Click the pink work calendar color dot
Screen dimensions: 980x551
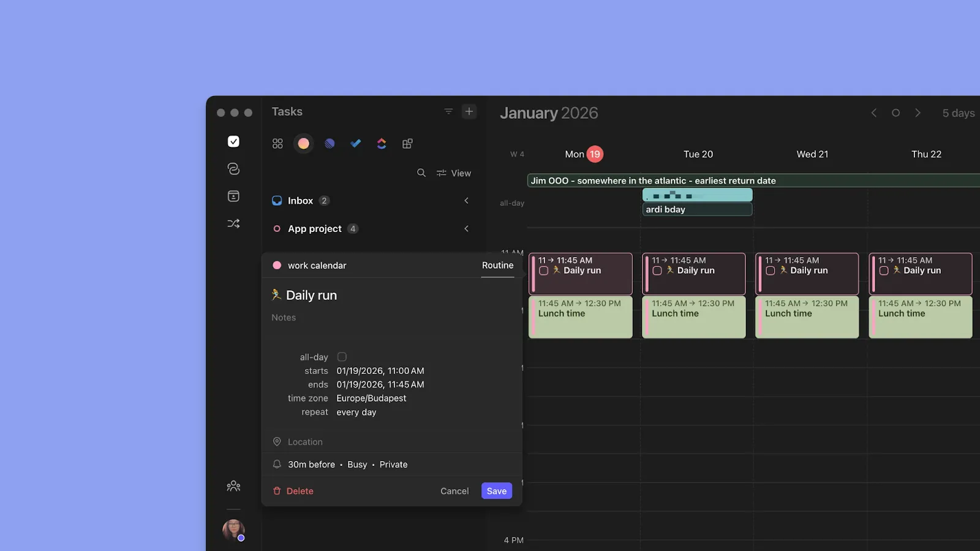click(x=277, y=265)
